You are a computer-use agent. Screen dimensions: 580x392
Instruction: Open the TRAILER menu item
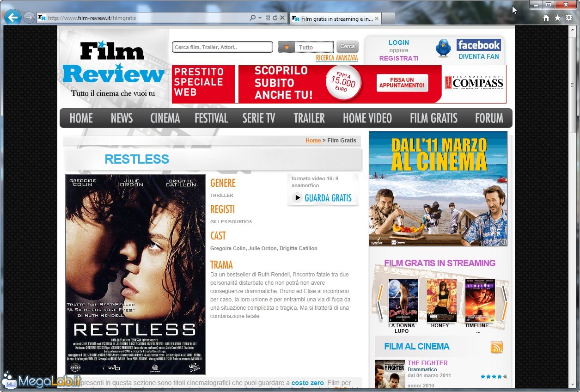click(309, 118)
